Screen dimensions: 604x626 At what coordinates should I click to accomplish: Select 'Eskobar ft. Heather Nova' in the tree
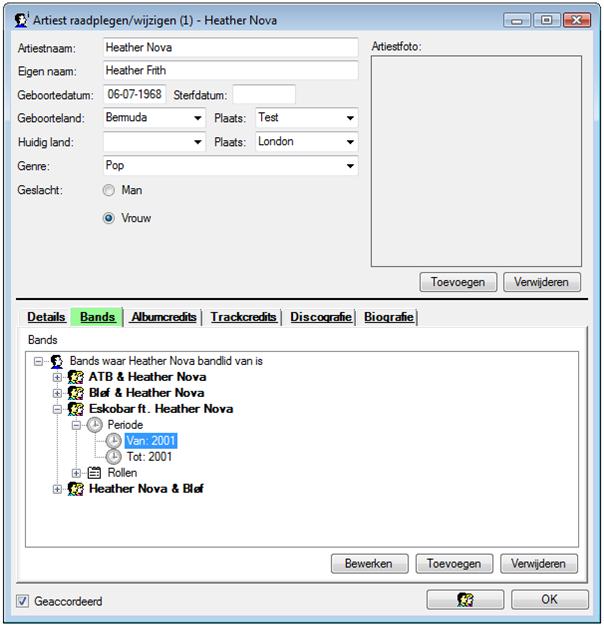tap(161, 409)
